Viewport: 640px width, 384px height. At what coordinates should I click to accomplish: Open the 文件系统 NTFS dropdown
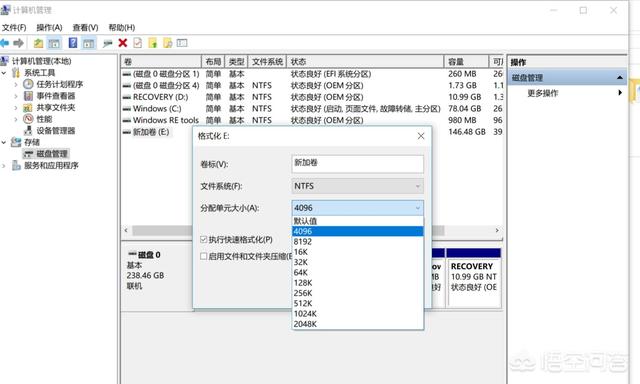click(358, 186)
